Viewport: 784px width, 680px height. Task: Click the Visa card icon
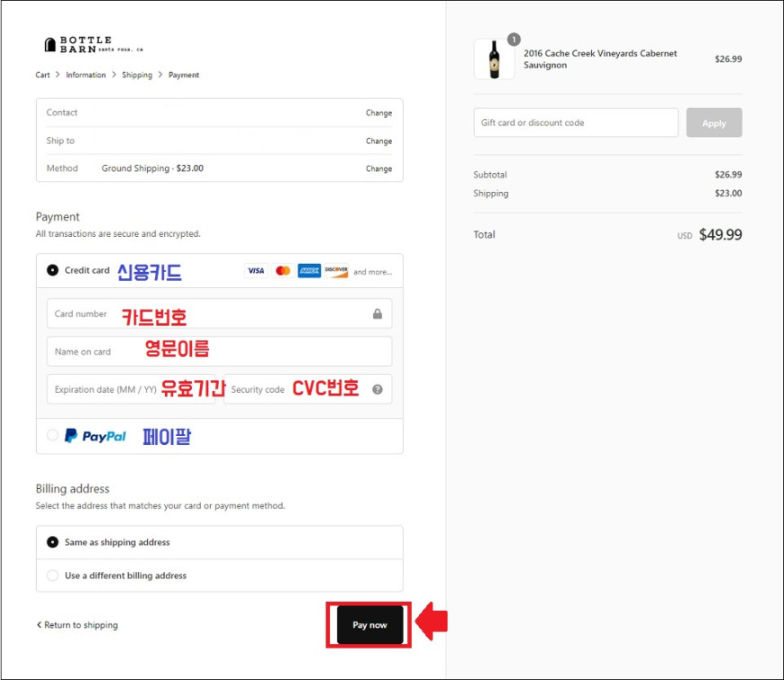point(256,271)
